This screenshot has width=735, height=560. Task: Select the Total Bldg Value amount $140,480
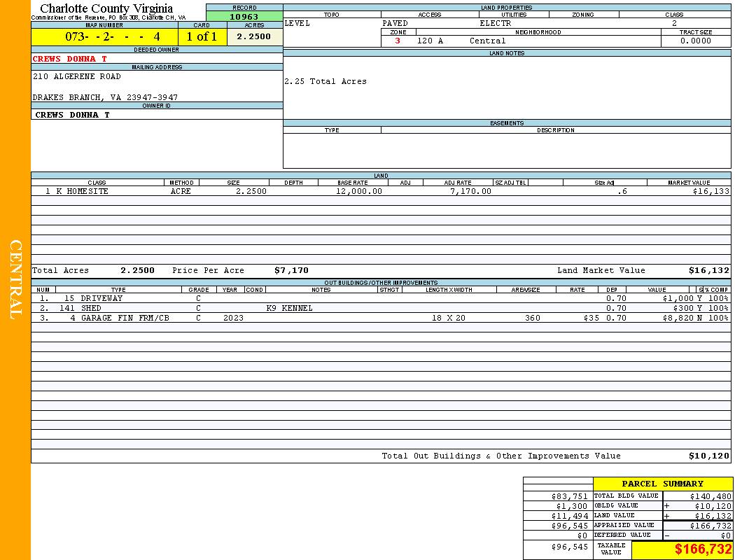click(708, 496)
